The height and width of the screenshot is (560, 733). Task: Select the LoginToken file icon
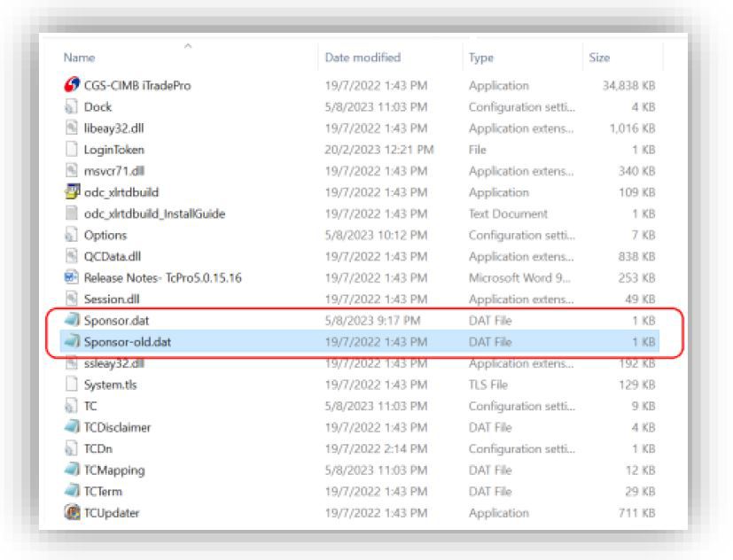coord(72,150)
